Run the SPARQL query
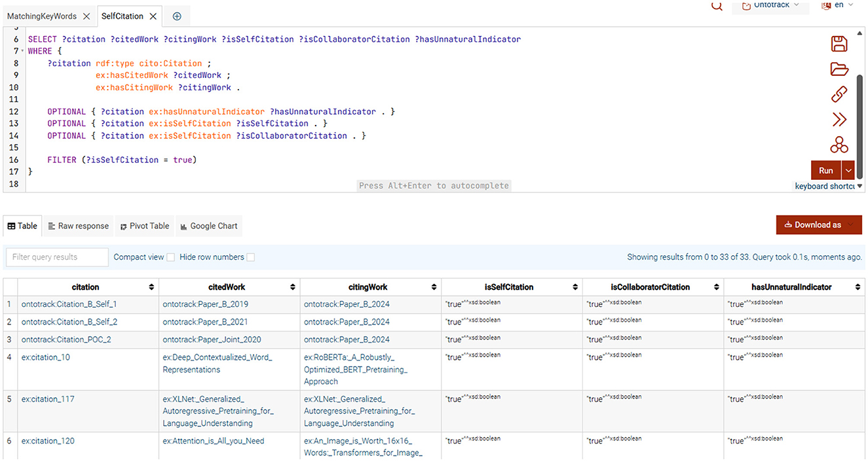 click(x=825, y=171)
